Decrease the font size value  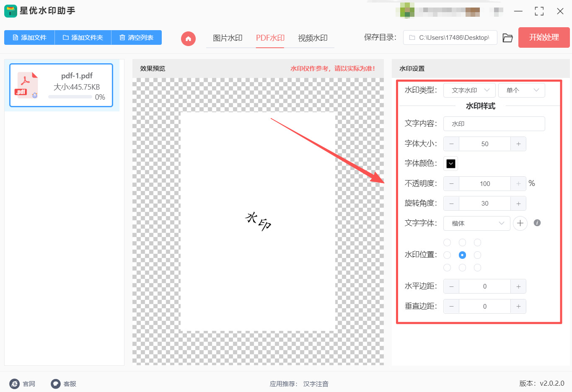451,144
